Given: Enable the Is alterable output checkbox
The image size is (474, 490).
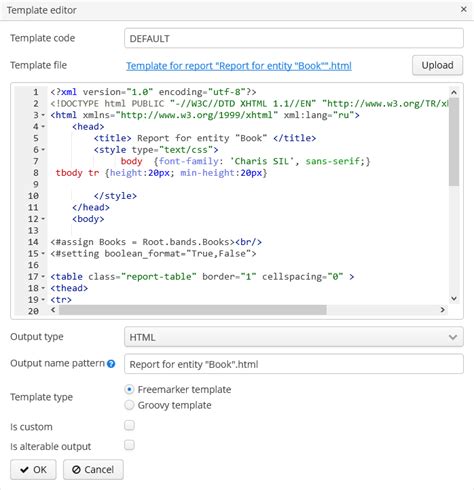Looking at the screenshot, I should pyautogui.click(x=129, y=445).
